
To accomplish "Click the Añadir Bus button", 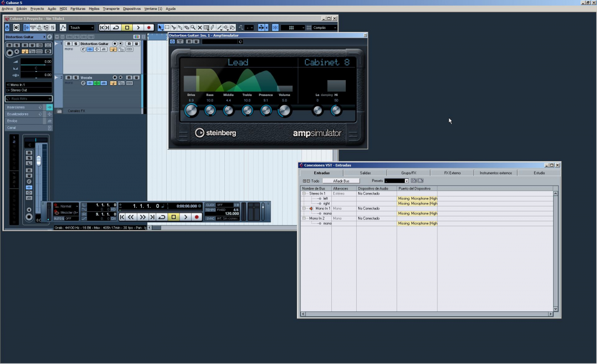I will coord(341,181).
